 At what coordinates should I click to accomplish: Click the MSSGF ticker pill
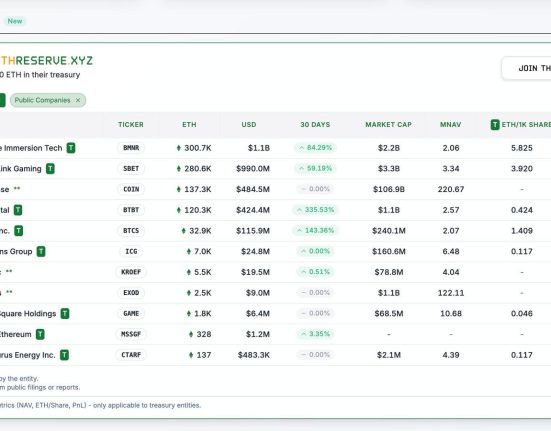pos(131,334)
